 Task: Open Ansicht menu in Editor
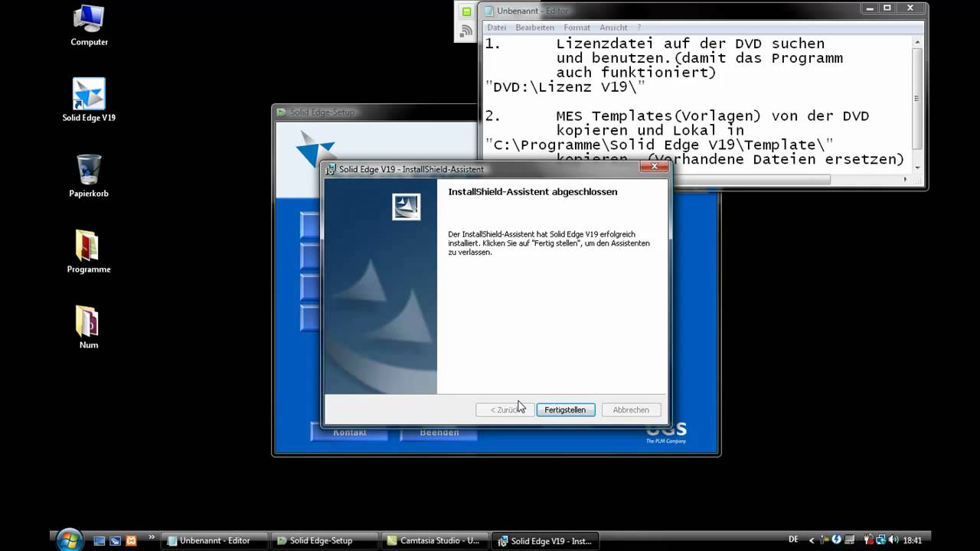613,28
